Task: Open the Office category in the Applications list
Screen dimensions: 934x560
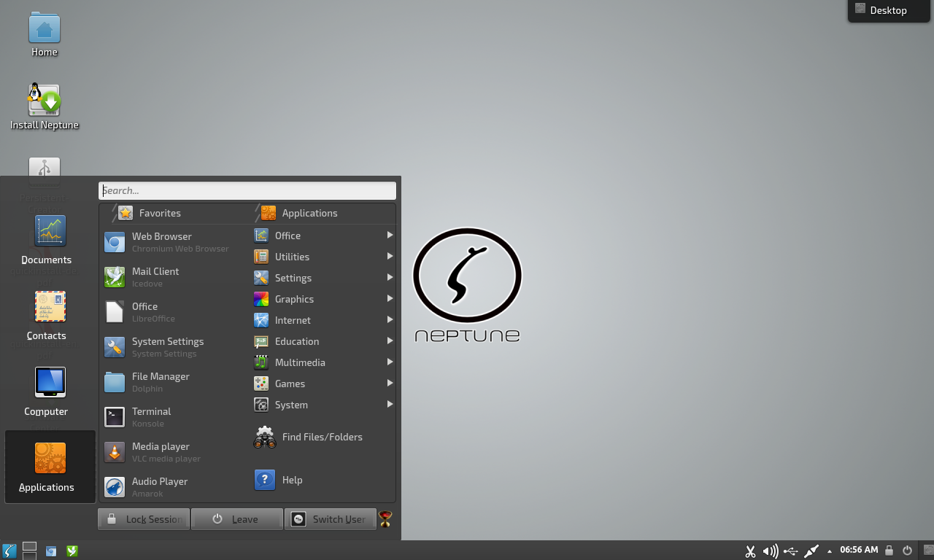Action: (323, 236)
